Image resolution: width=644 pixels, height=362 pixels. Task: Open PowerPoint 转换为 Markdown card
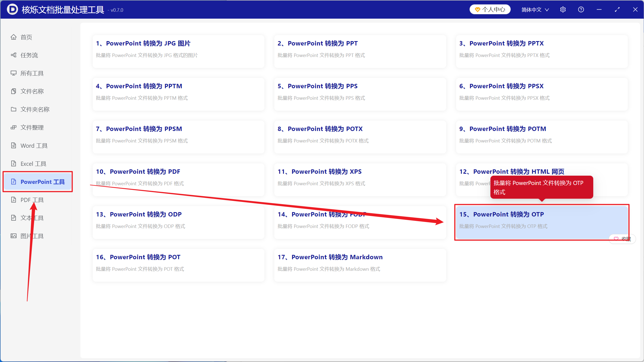[x=360, y=265]
